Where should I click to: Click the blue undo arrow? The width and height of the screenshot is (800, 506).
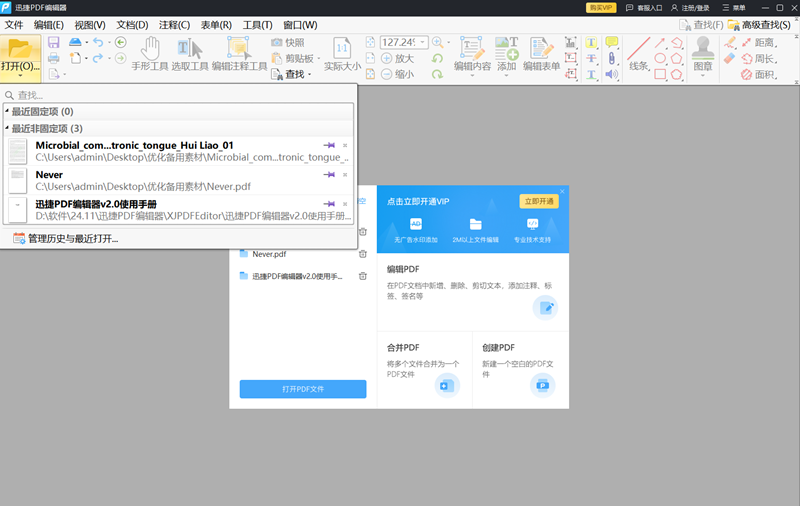pyautogui.click(x=98, y=42)
